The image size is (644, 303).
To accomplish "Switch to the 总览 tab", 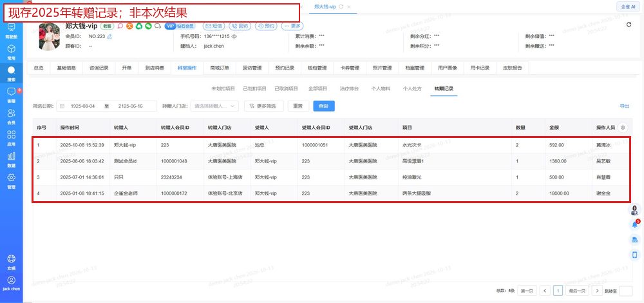I will [39, 68].
